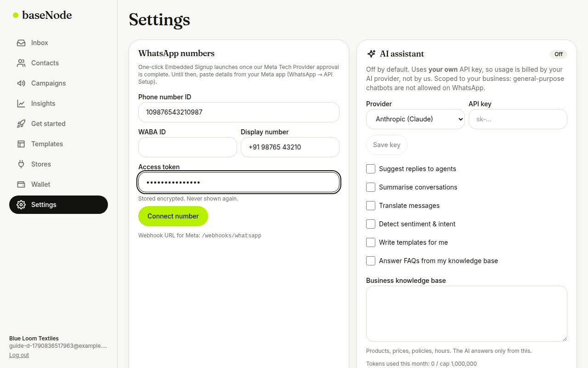
Task: Click the AI assistant Off badge
Action: 559,54
